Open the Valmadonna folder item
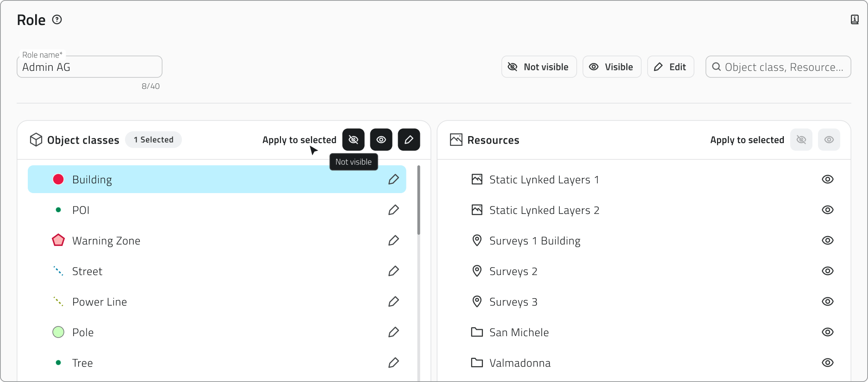Image resolution: width=868 pixels, height=382 pixels. 519,363
